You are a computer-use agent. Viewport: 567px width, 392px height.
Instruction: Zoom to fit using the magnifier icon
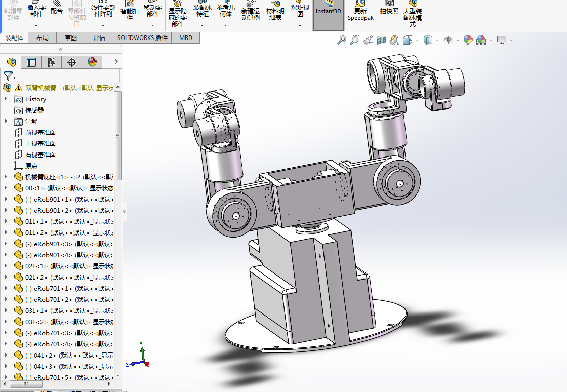tap(341, 40)
